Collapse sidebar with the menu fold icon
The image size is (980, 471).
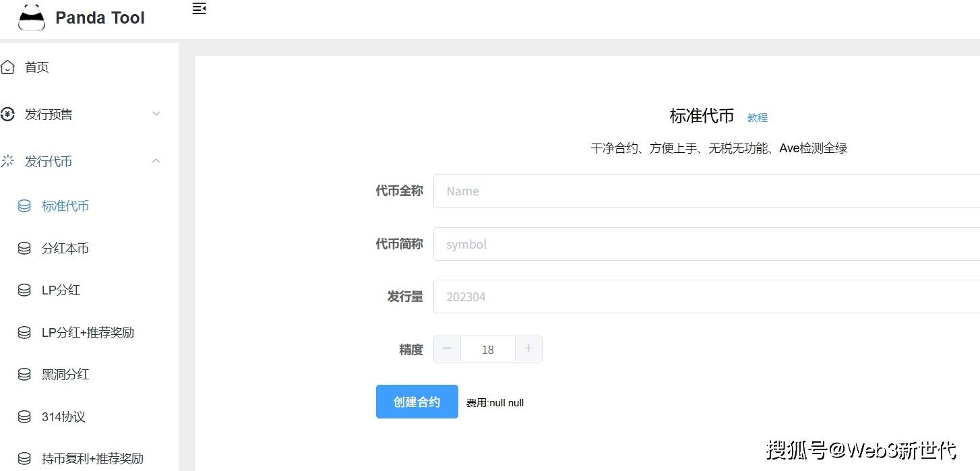pos(199,9)
